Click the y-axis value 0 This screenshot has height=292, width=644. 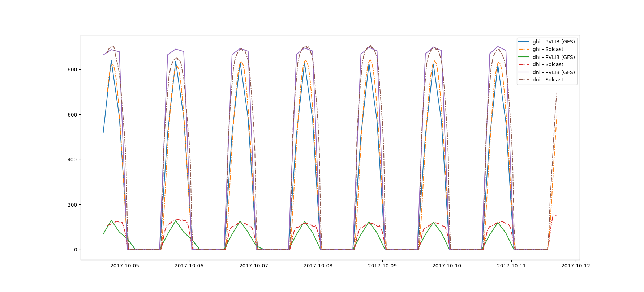(76, 250)
